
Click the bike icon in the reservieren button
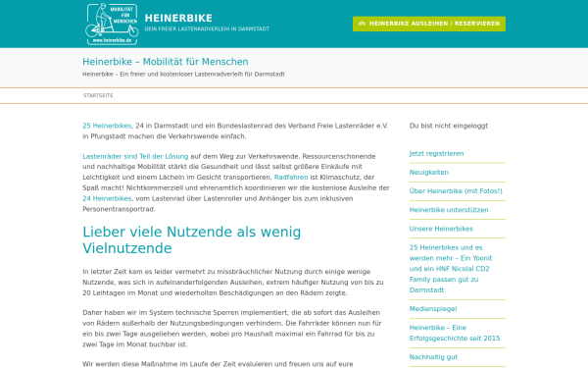coord(362,24)
